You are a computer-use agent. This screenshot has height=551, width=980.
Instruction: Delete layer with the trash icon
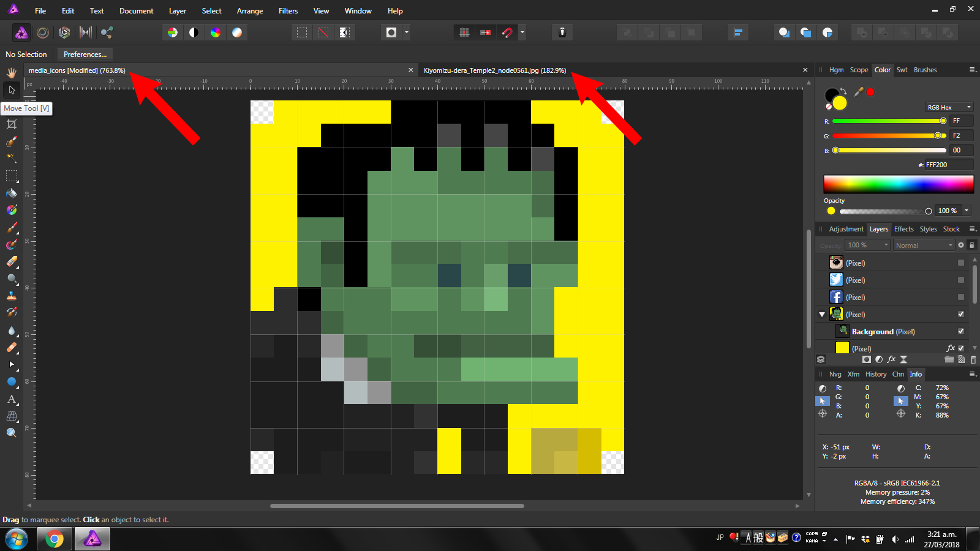coord(973,359)
